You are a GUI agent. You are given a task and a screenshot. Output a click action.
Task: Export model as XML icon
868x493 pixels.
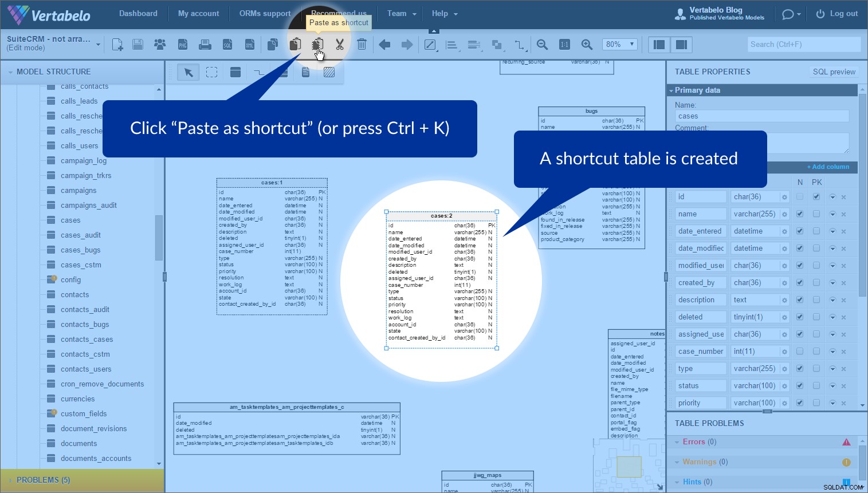[250, 44]
